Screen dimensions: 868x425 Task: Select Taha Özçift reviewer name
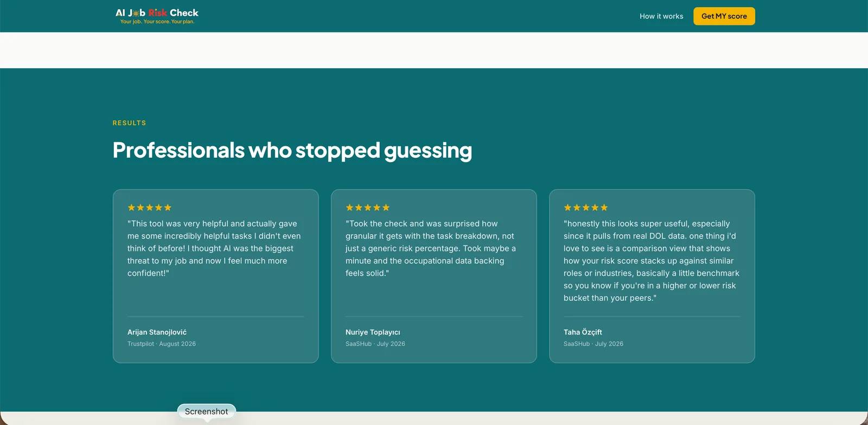tap(583, 332)
